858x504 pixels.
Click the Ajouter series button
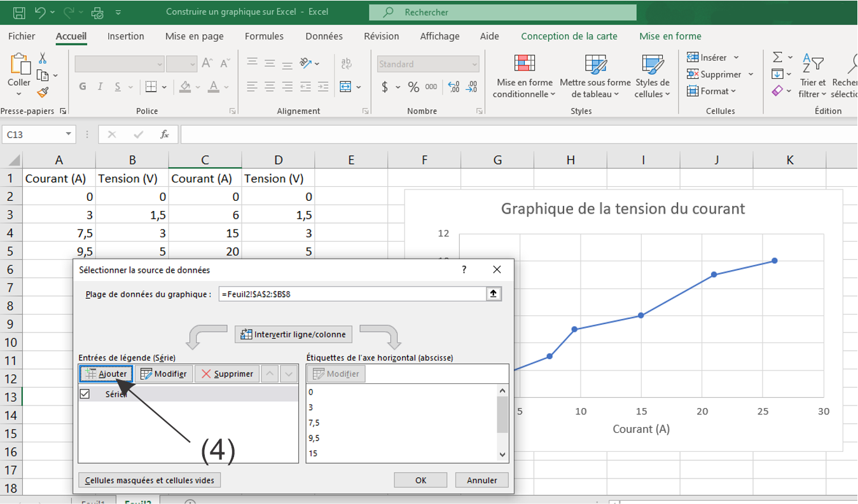pos(106,374)
